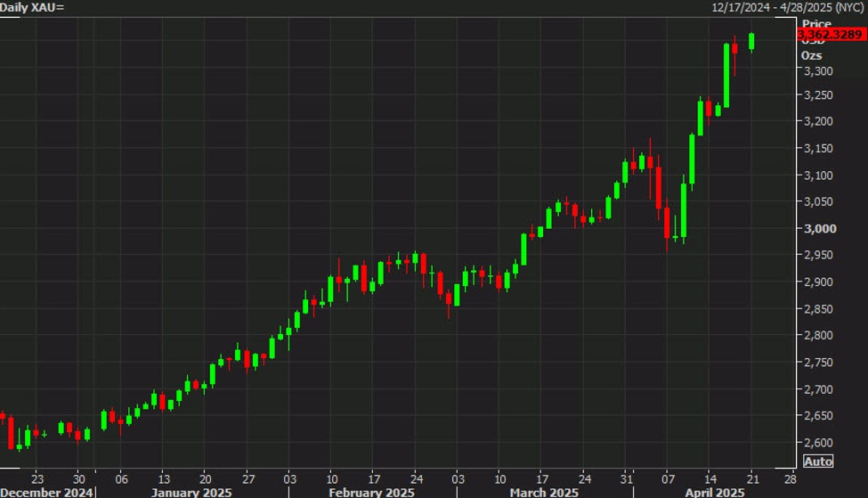Select the March 2025 month label
This screenshot has height=498, width=868.
click(543, 492)
